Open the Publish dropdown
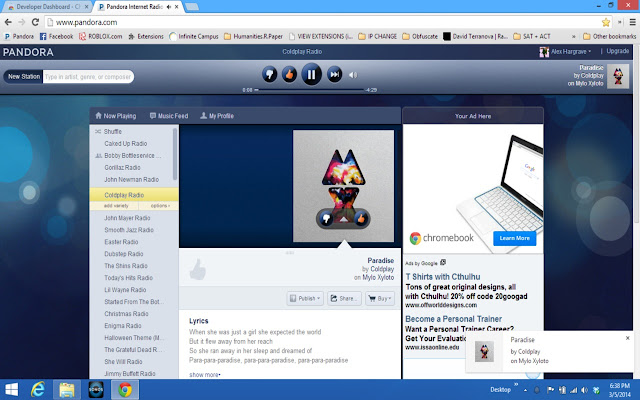Image resolution: width=640 pixels, height=400 pixels. tap(305, 298)
